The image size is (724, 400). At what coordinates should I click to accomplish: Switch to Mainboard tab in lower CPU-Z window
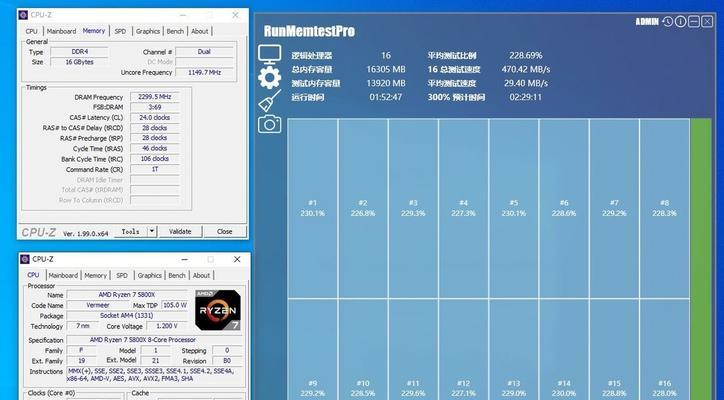point(63,275)
